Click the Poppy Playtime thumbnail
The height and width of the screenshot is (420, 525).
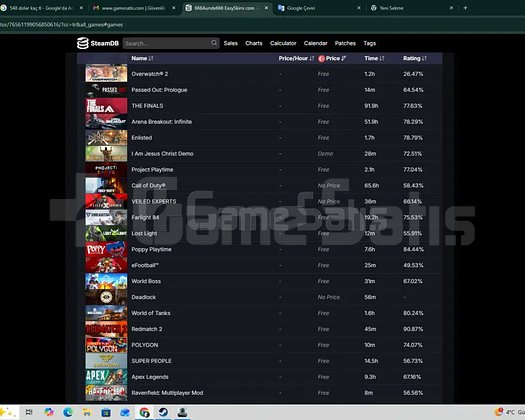(x=106, y=249)
